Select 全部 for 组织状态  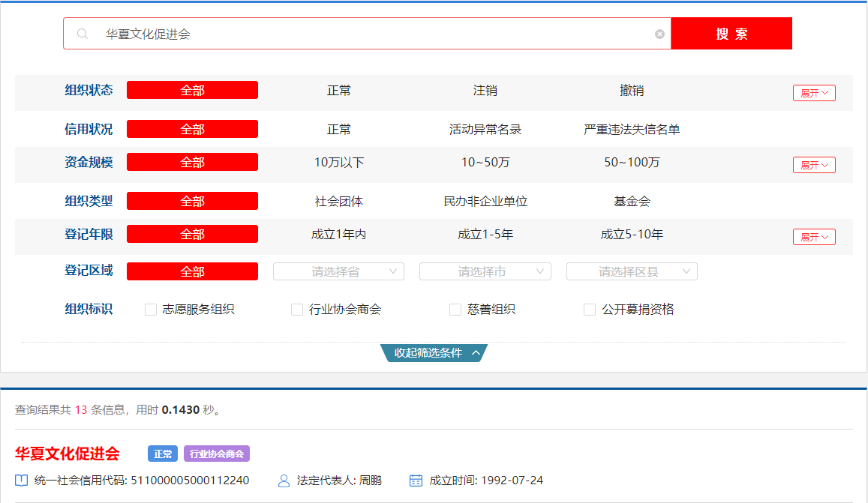192,90
